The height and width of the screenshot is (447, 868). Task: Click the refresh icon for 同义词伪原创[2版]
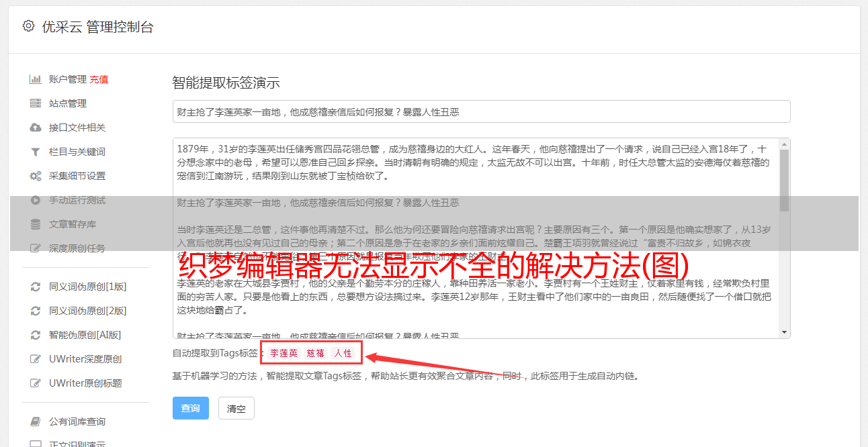coord(36,311)
